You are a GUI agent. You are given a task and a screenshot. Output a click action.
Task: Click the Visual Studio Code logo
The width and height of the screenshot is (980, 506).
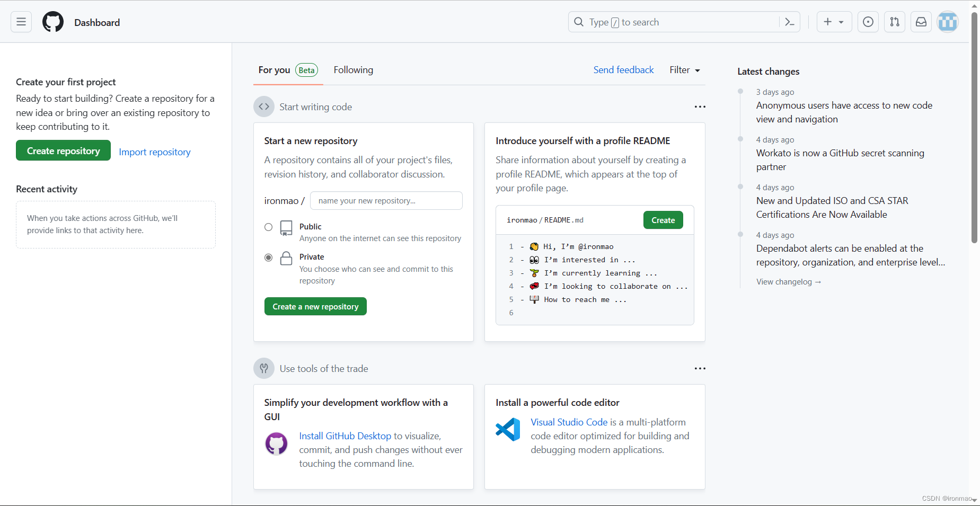point(508,429)
